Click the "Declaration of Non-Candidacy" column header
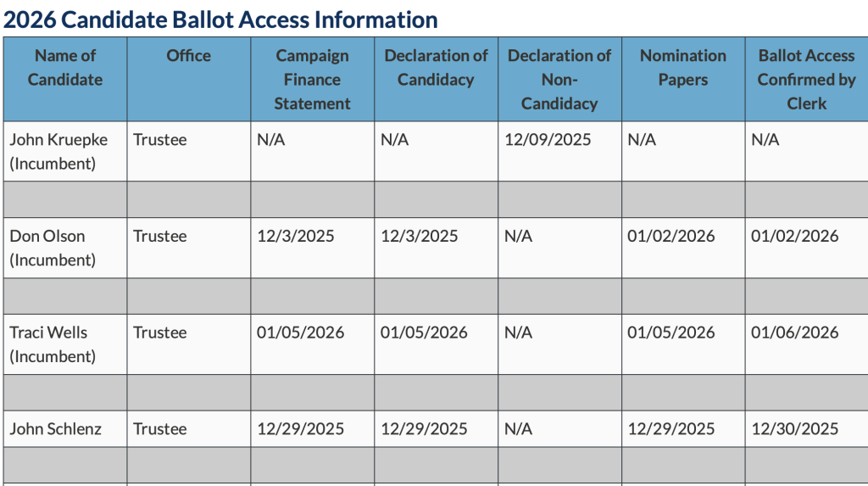The height and width of the screenshot is (486, 868). pyautogui.click(x=559, y=80)
